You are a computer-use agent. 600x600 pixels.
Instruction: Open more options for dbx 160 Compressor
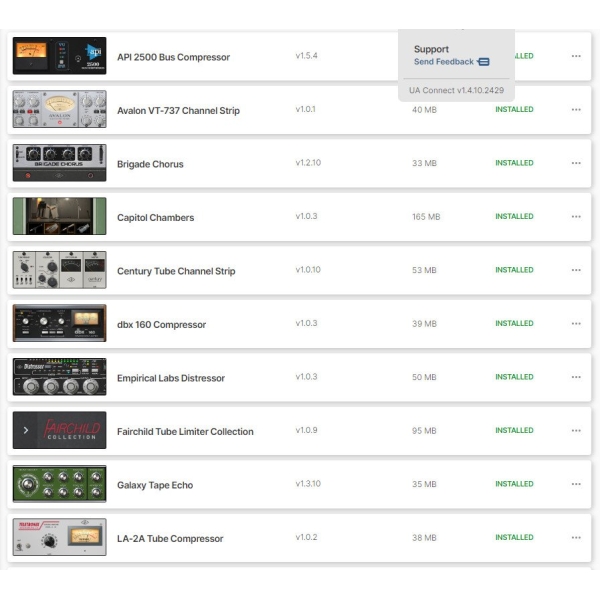click(x=576, y=324)
